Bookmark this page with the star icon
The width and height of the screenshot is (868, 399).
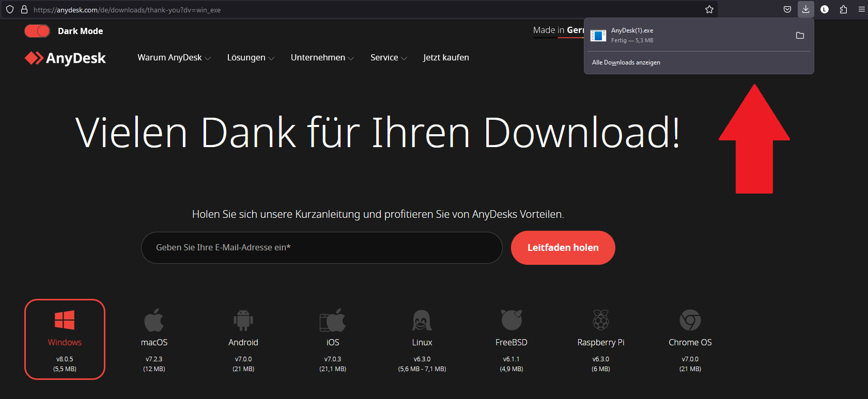point(709,10)
